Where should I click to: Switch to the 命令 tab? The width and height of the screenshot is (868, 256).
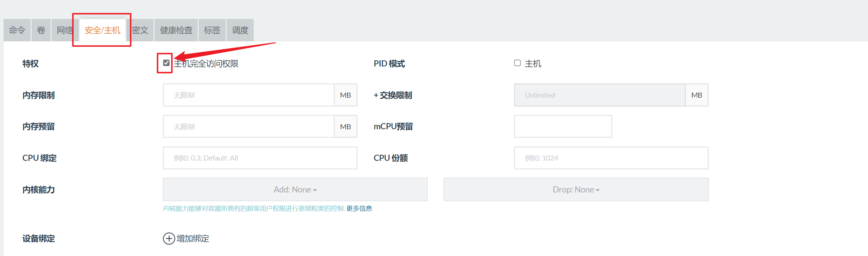point(17,30)
